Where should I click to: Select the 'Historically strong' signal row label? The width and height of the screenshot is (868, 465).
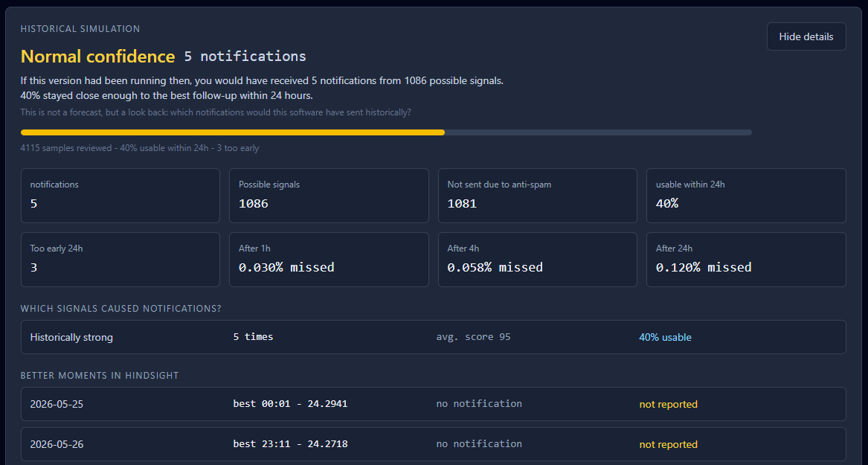71,337
